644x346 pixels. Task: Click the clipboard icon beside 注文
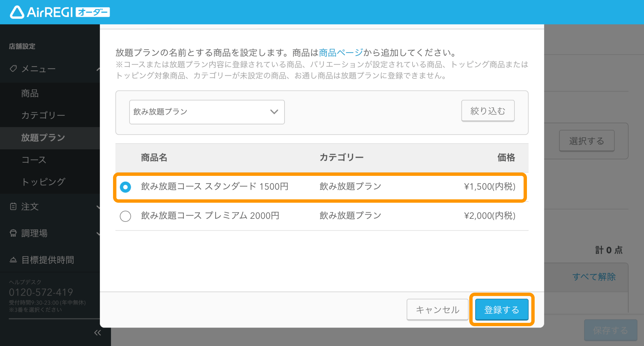pyautogui.click(x=13, y=206)
